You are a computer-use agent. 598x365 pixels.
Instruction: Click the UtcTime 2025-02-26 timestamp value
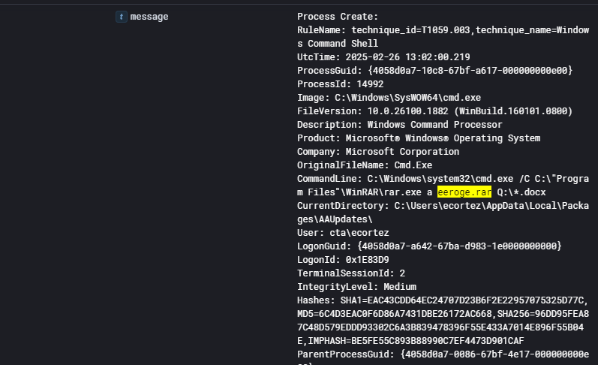408,57
